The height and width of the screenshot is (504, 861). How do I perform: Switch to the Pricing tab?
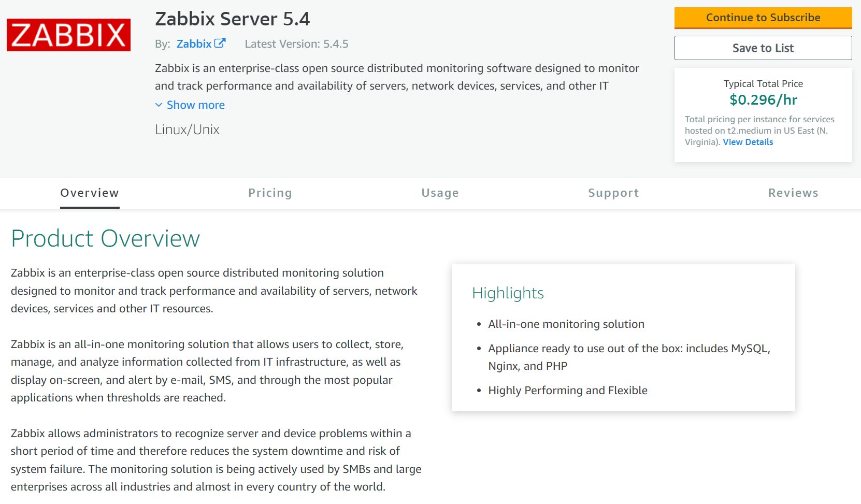[270, 193]
